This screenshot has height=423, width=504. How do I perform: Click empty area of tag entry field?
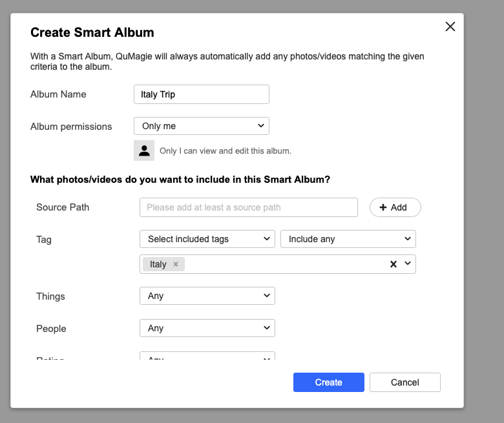284,264
